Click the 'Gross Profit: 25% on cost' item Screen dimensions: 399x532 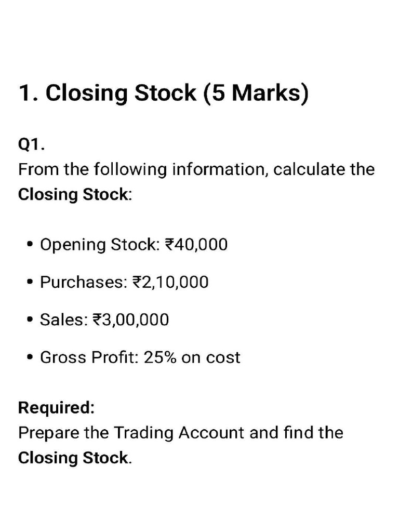(x=140, y=357)
